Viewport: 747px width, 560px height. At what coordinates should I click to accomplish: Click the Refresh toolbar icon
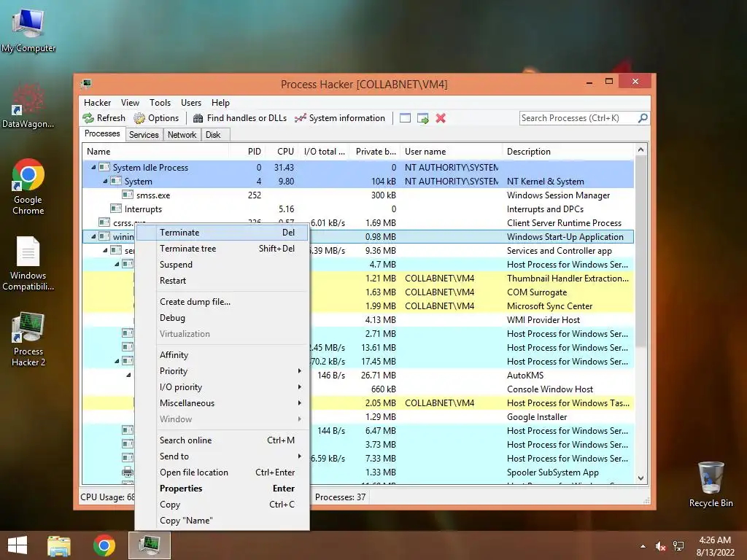point(88,118)
